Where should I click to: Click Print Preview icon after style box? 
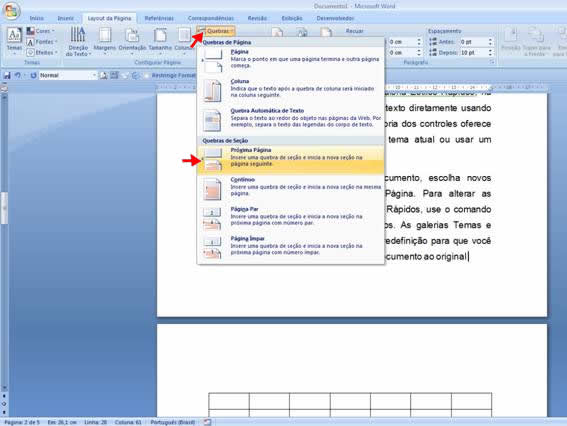[x=103, y=75]
